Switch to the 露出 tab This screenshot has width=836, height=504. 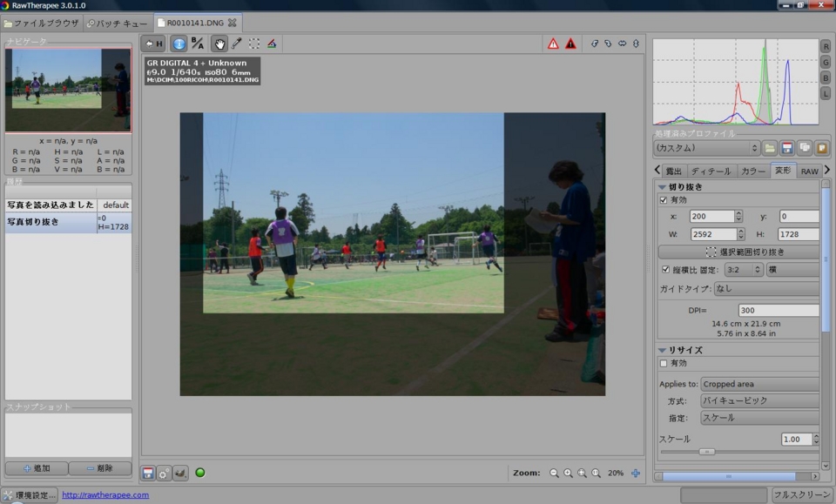tap(673, 171)
